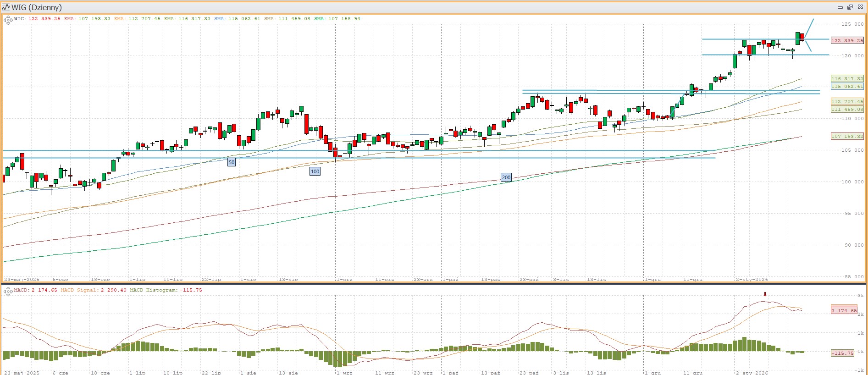Viewport: 868px width, 375px height.
Task: Click the pan arrows icon in price panel
Action: [x=8, y=20]
